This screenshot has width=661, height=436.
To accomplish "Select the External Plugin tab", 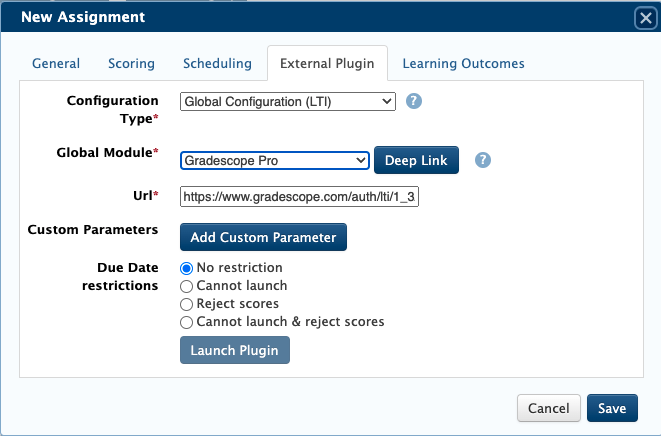I will click(x=327, y=64).
